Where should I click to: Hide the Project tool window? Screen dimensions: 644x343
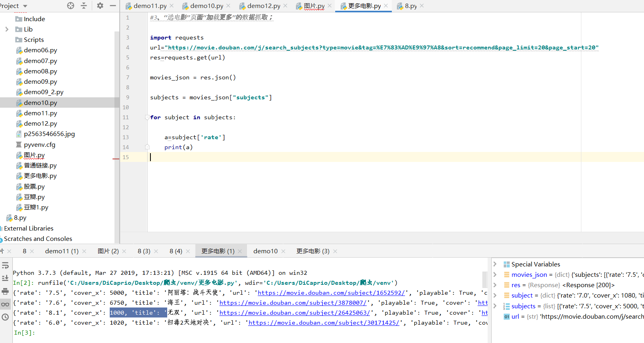[113, 6]
